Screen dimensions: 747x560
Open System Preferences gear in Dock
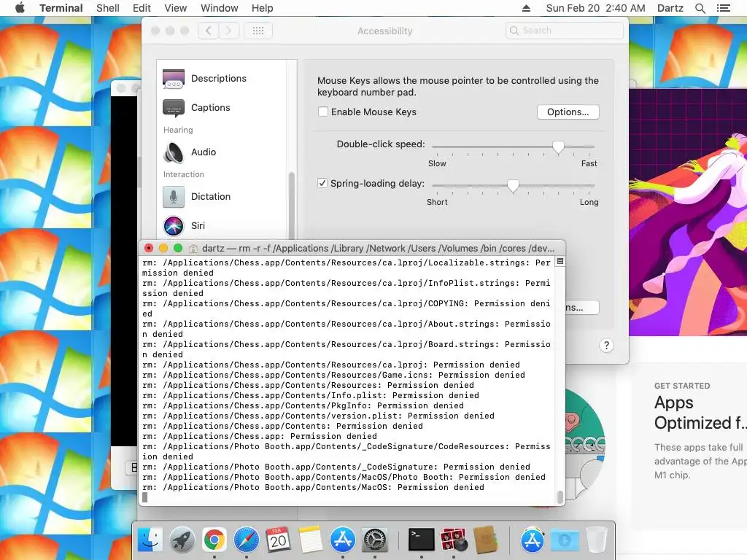pyautogui.click(x=375, y=540)
